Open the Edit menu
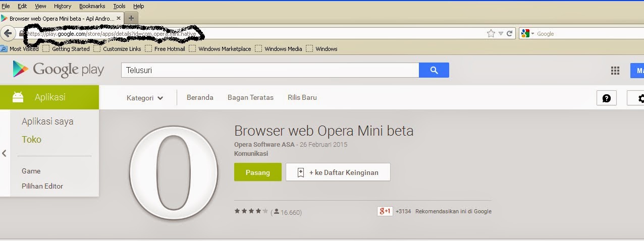Screen dimensions: 644x241 coord(22,6)
